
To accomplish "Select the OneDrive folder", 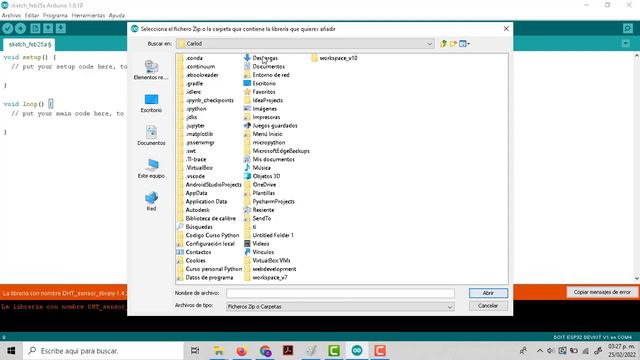I will tap(260, 185).
